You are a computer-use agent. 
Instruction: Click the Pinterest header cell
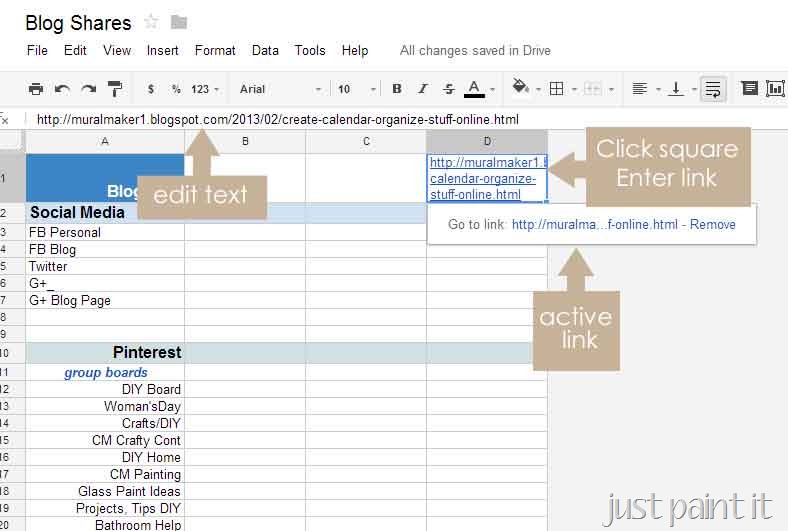coord(105,353)
